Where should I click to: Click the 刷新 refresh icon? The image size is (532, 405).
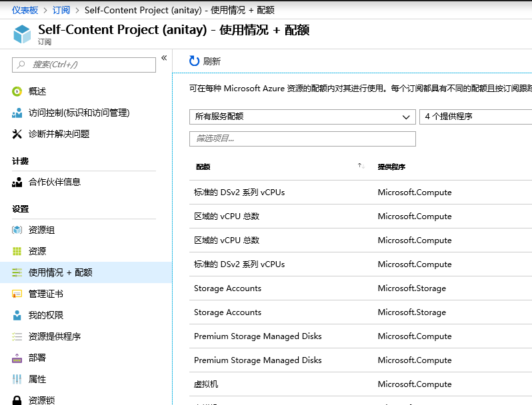[194, 61]
